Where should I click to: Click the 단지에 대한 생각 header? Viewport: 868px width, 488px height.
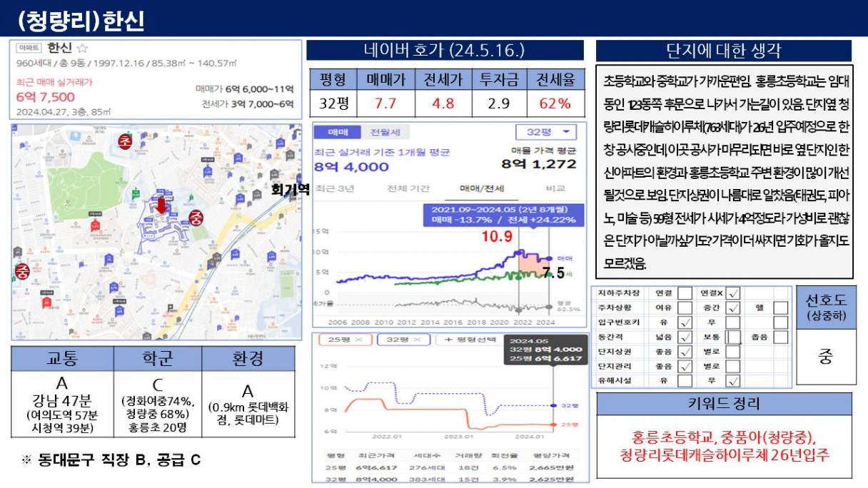[x=724, y=51]
